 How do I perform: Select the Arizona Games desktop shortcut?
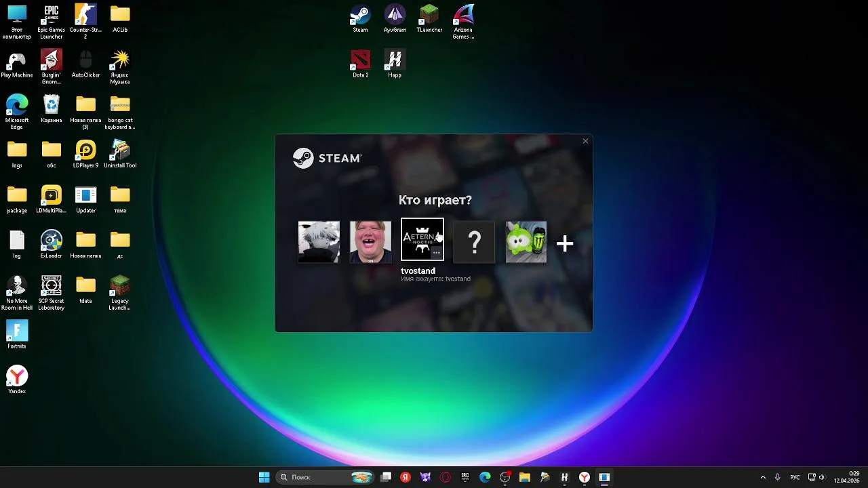463,22
